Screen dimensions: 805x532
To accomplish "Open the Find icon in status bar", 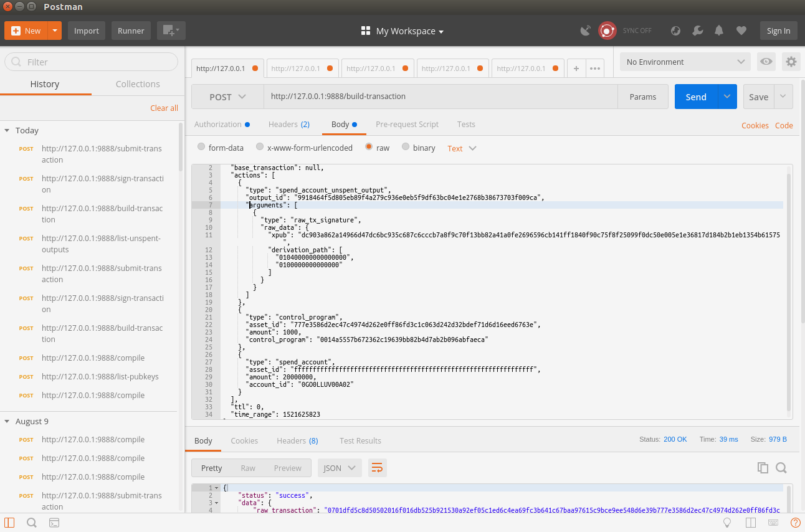I will click(32, 523).
